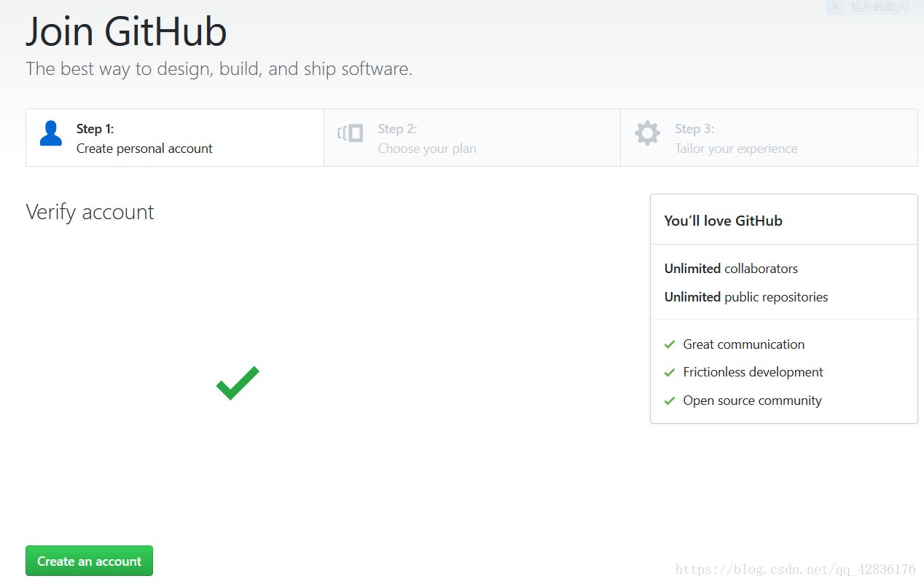Viewport: 924px width, 584px height.
Task: Click the Great communication text
Action: point(744,344)
